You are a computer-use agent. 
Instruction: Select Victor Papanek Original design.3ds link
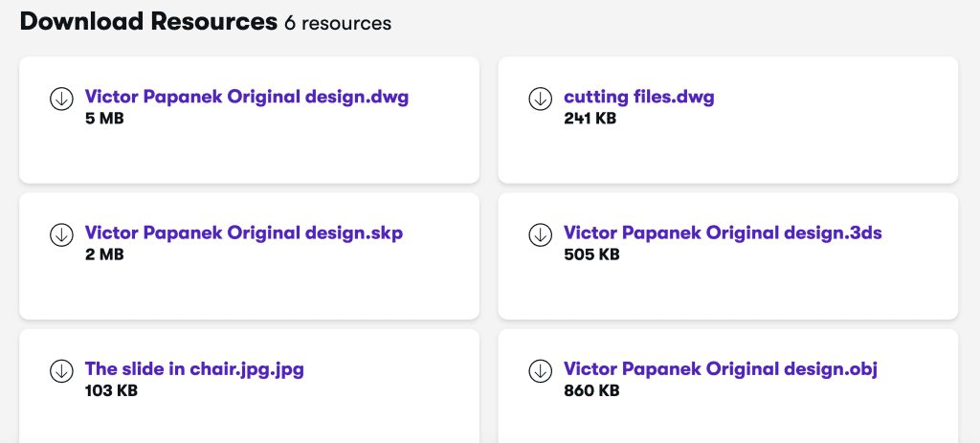click(723, 233)
